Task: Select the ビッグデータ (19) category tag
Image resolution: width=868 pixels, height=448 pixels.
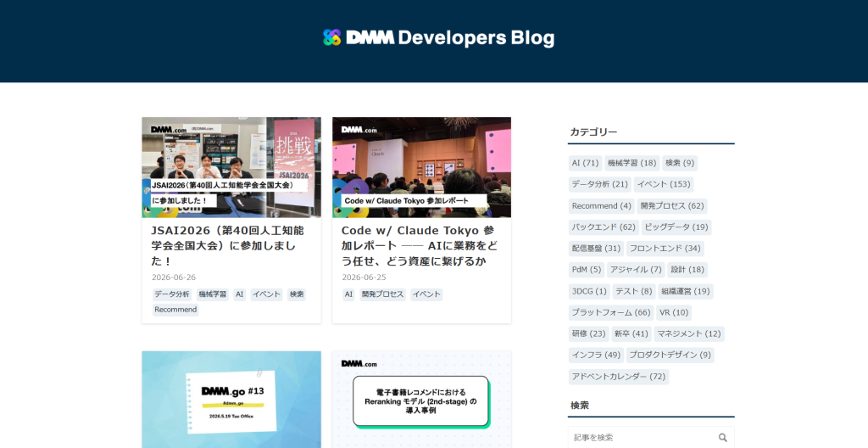Action: pyautogui.click(x=676, y=227)
